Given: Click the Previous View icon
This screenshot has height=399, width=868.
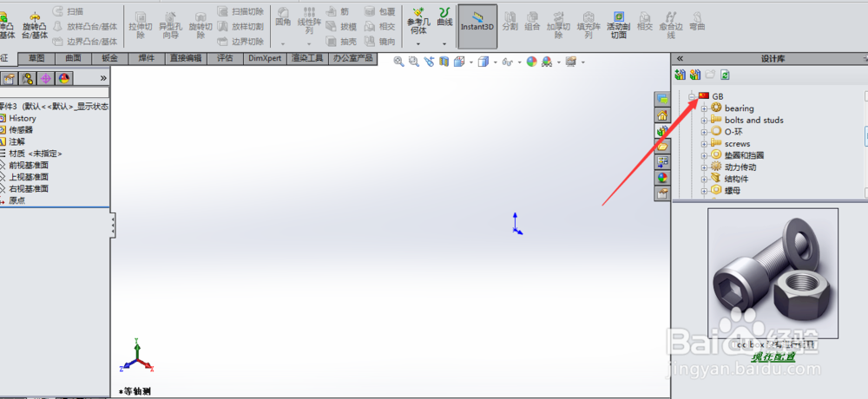Looking at the screenshot, I should click(429, 62).
